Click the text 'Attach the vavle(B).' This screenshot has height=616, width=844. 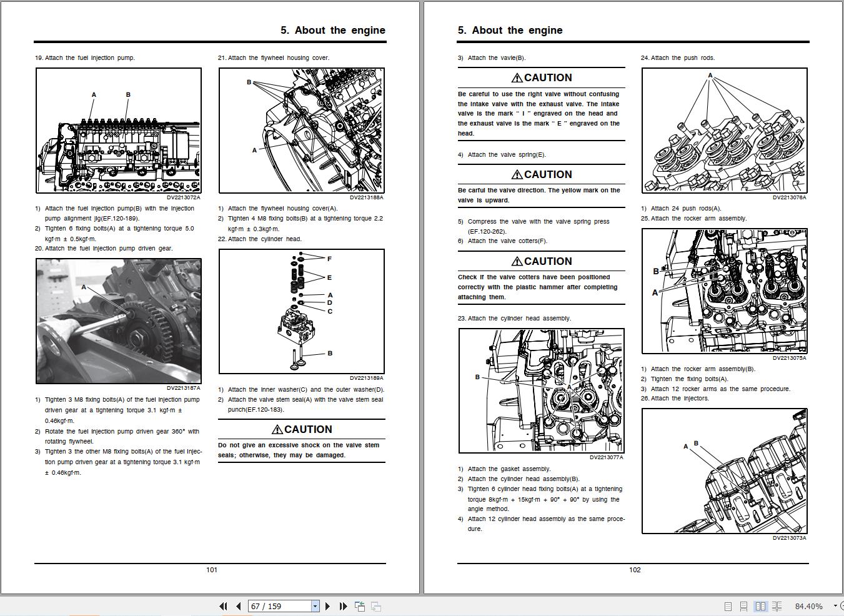coord(497,58)
